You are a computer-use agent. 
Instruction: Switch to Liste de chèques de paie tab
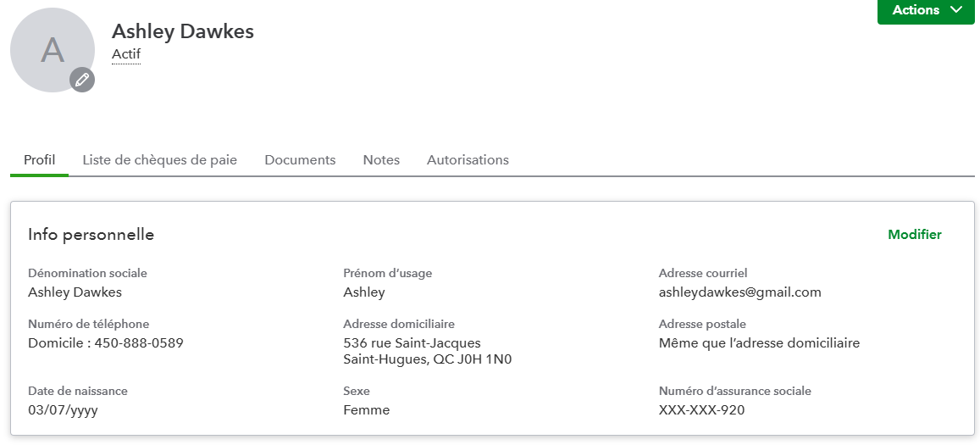[x=159, y=160]
